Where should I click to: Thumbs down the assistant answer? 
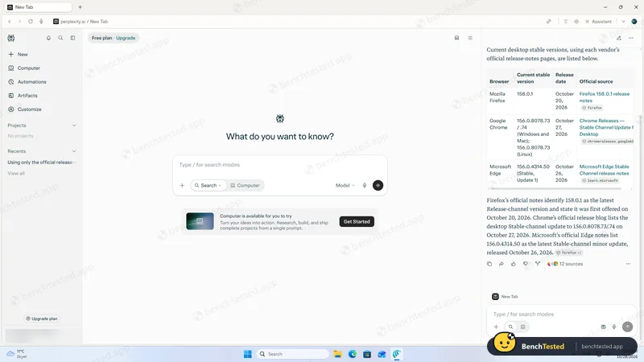click(526, 264)
